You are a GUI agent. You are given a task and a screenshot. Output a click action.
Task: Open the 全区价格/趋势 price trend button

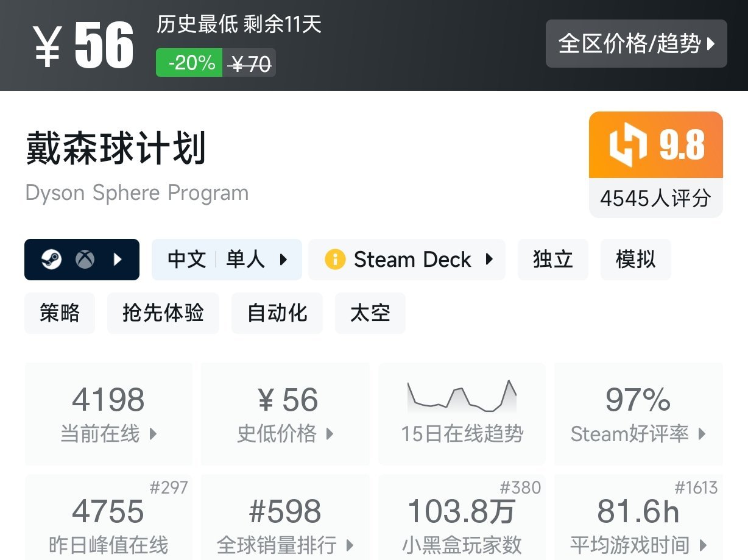point(636,43)
